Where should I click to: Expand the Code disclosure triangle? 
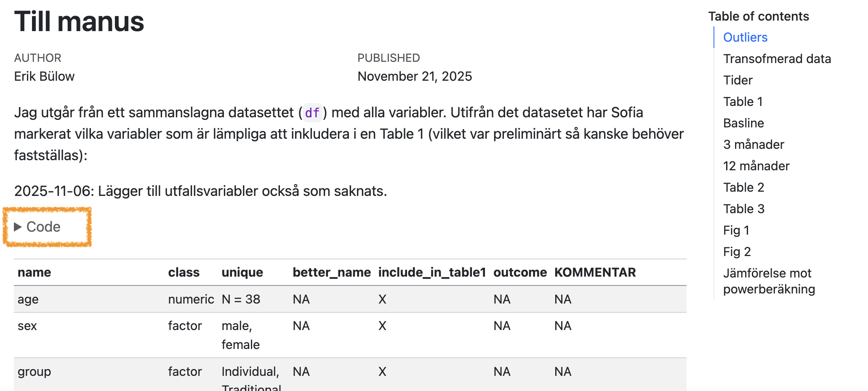18,227
